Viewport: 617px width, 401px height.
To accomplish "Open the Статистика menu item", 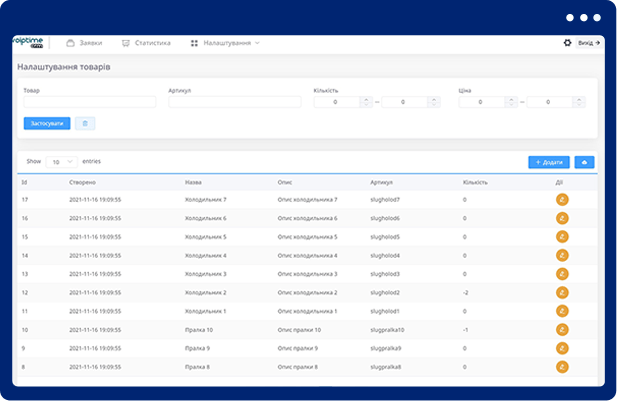I will 146,43.
